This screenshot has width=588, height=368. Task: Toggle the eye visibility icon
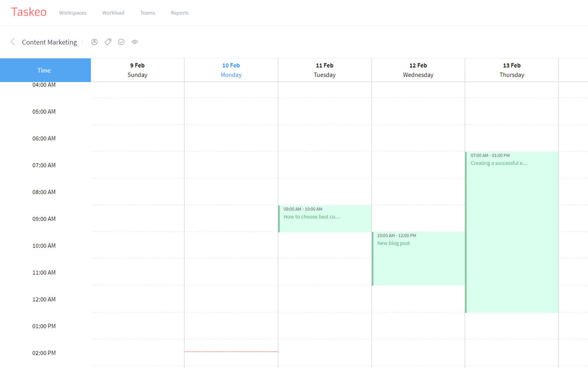point(135,42)
